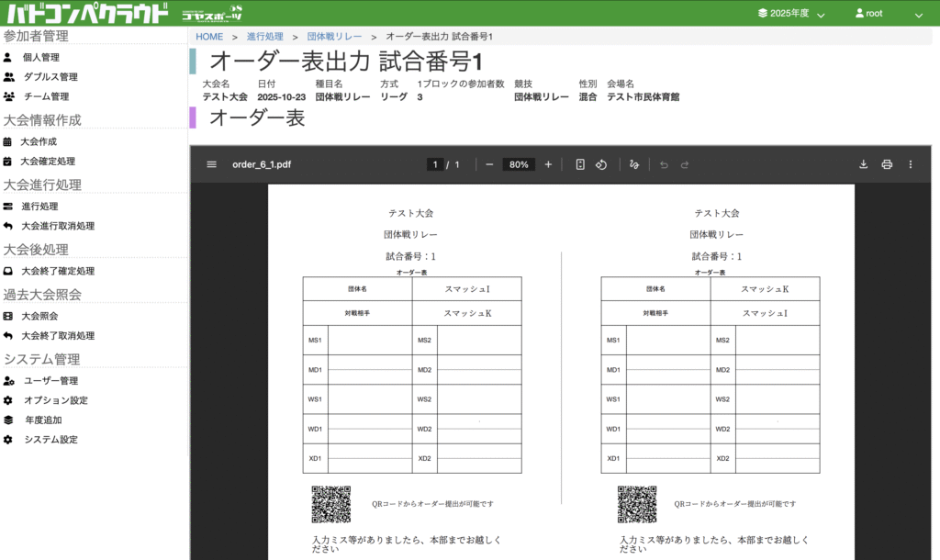This screenshot has width=940, height=560.
Task: Click the 80% zoom level field
Action: click(519, 164)
